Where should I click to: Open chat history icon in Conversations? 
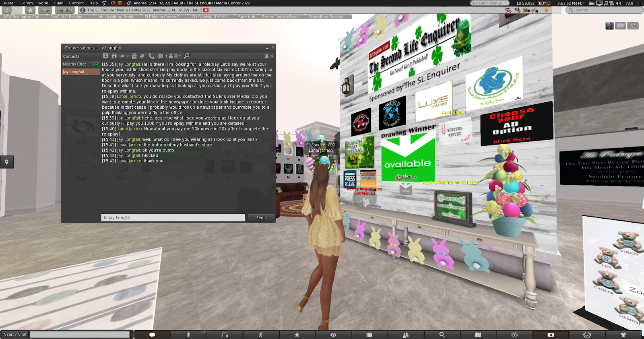click(160, 56)
